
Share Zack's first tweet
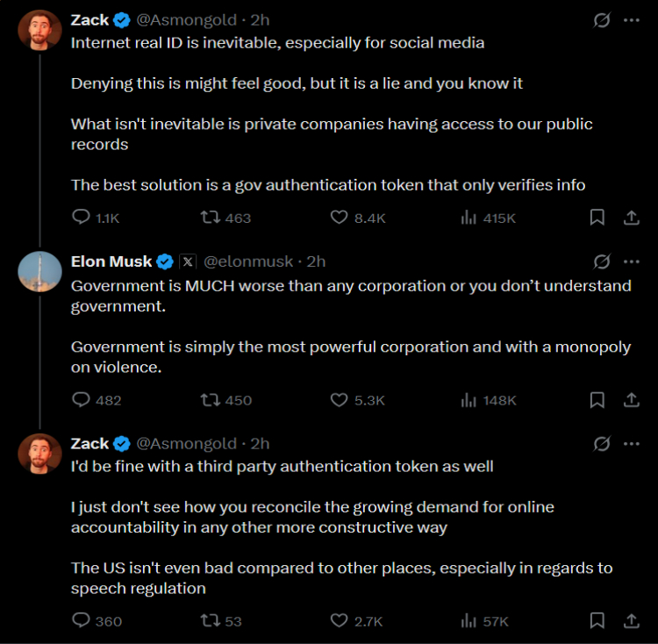pos(631,218)
